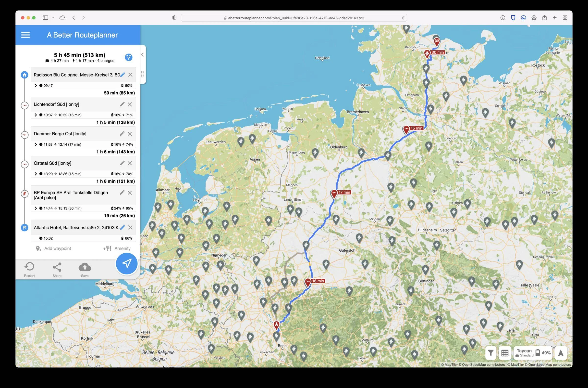Screen dimensions: 588x388
Task: Edit Radisson Blu Cologne start address
Action: click(x=122, y=75)
